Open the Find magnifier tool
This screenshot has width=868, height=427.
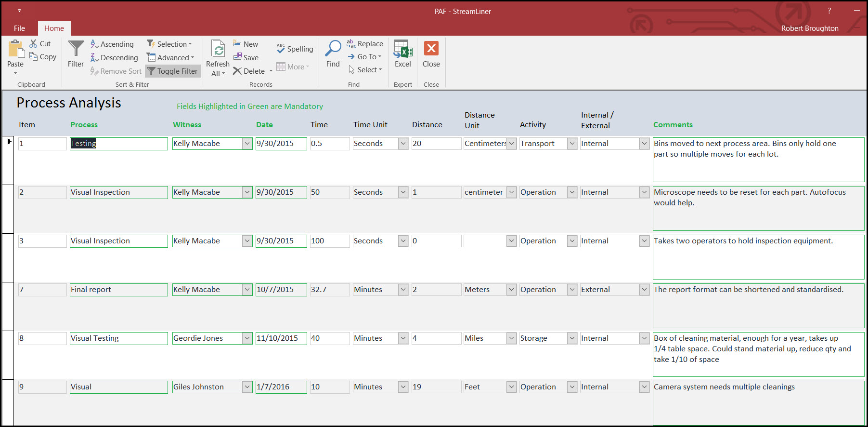coord(333,49)
